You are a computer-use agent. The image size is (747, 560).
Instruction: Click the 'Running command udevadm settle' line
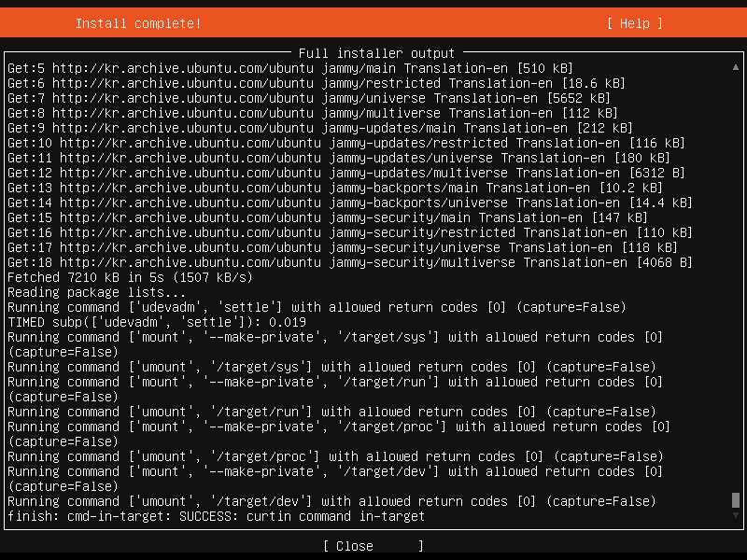[x=317, y=307]
